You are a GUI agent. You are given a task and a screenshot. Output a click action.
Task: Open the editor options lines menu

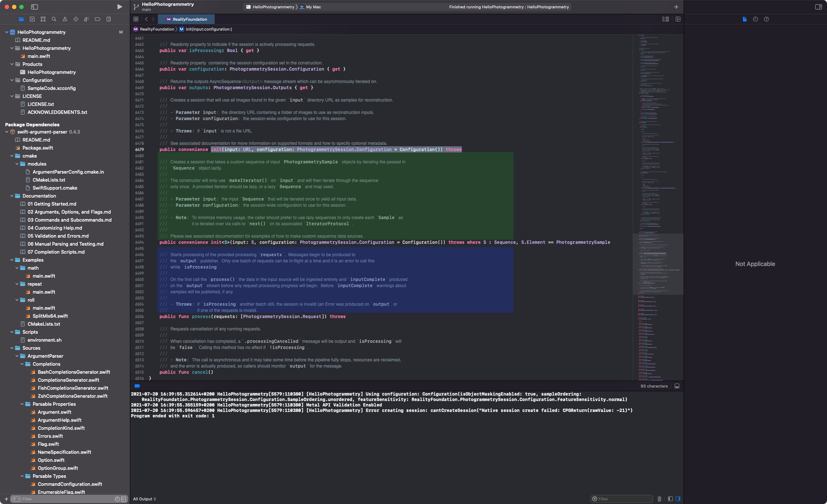tap(665, 19)
